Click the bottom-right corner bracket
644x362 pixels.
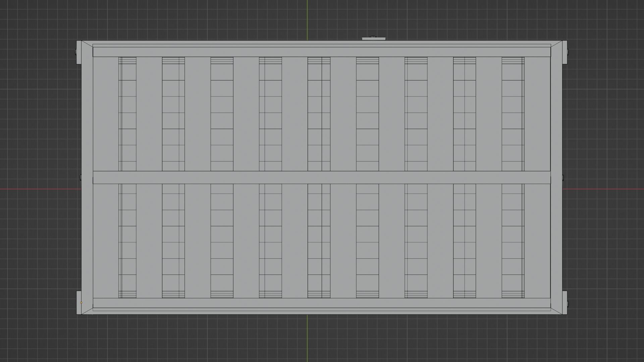tap(565, 303)
